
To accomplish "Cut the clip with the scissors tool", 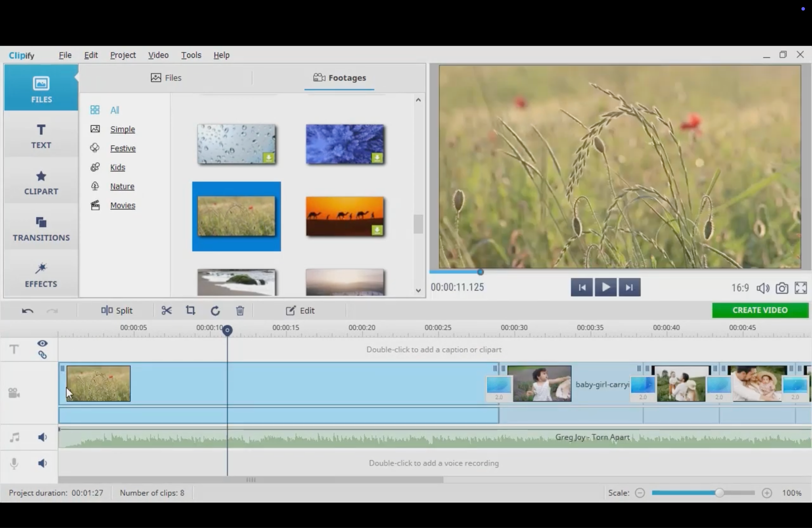I will (166, 310).
